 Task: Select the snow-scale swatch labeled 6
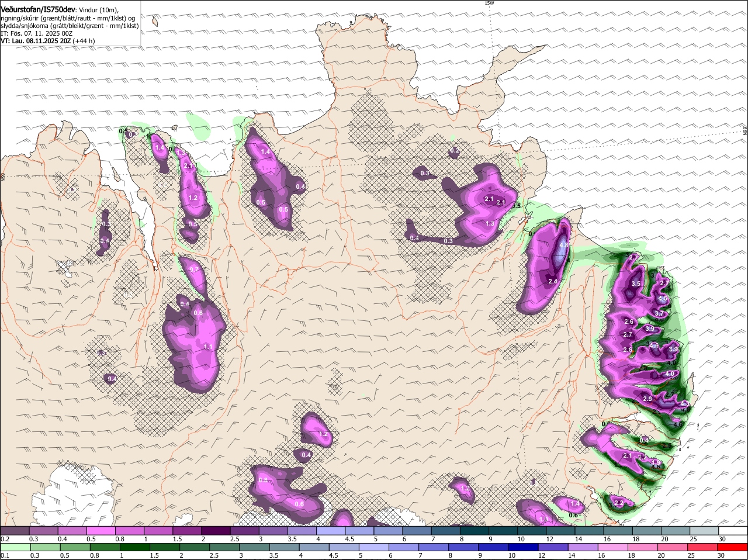click(x=417, y=531)
